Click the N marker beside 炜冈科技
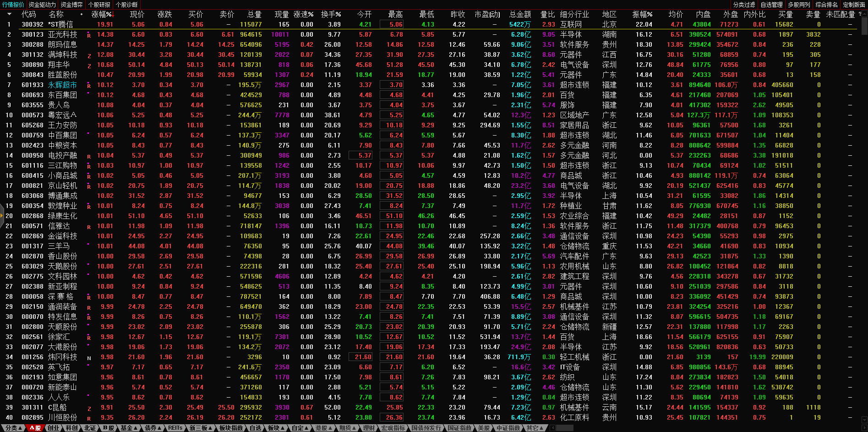Image resolution: width=868 pixels, height=432 pixels. pyautogui.click(x=89, y=358)
